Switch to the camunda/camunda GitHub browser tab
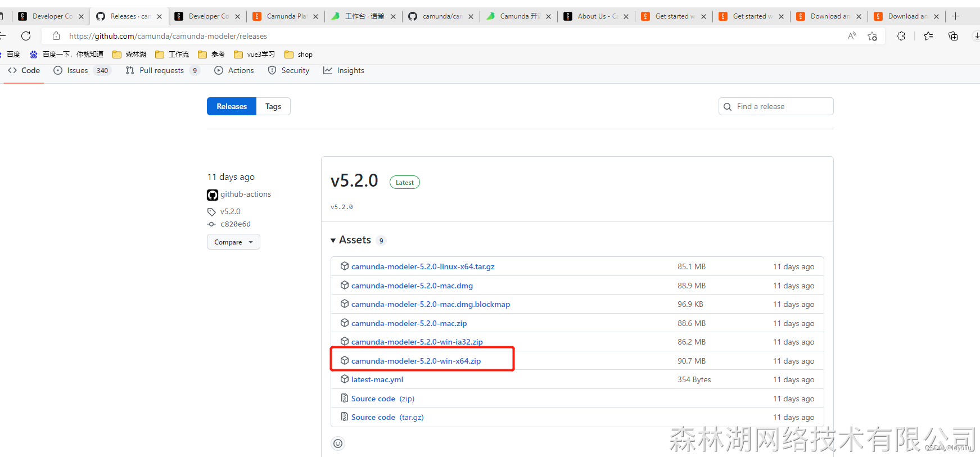Screen dimensions: 980x457 [441, 16]
